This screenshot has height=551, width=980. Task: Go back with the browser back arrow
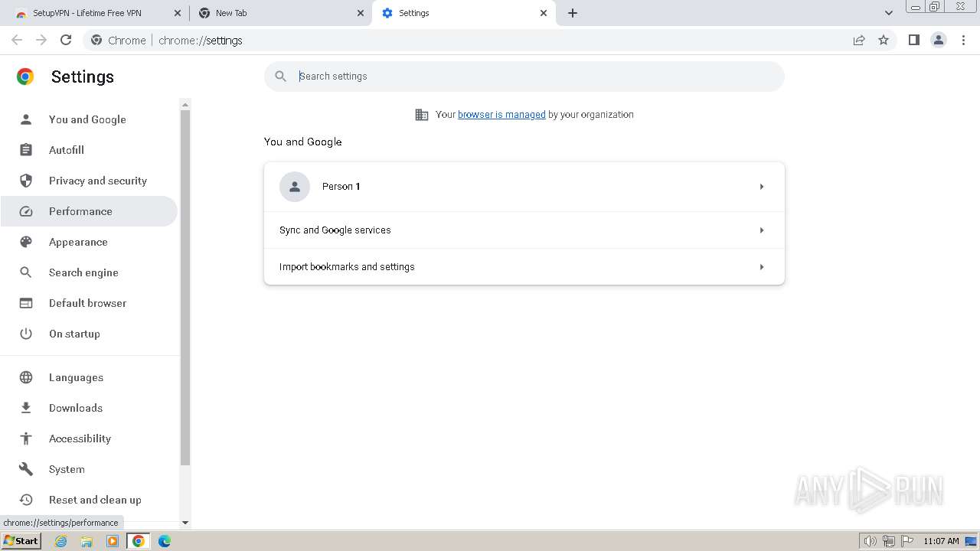pos(17,40)
